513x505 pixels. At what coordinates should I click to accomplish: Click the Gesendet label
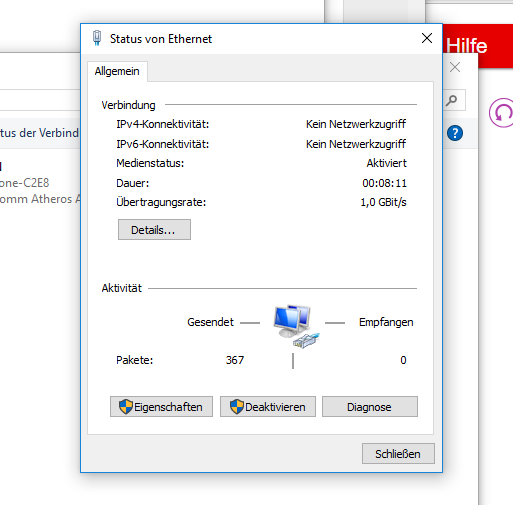[211, 322]
